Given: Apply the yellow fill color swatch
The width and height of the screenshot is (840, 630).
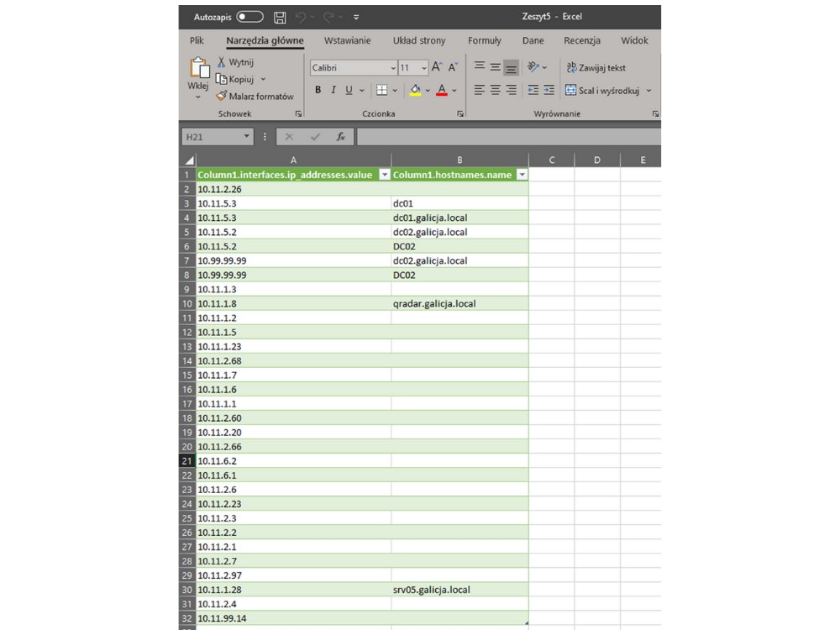Looking at the screenshot, I should (415, 90).
